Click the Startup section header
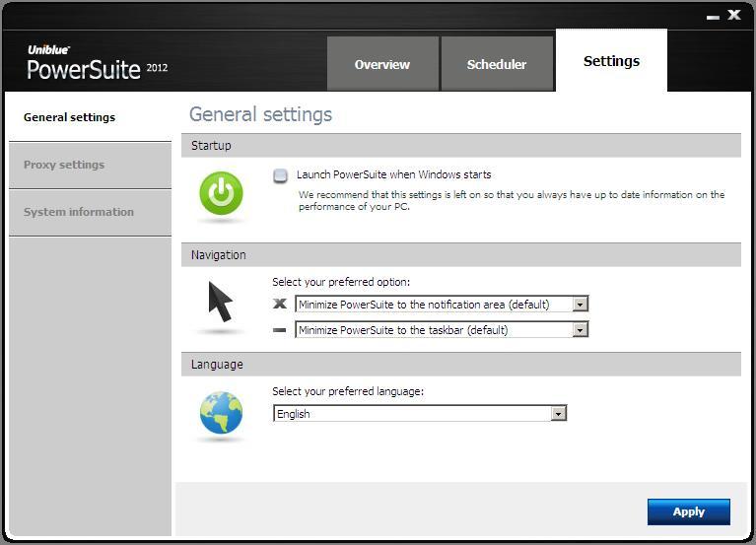Viewport: 756px width, 545px height. pos(461,146)
